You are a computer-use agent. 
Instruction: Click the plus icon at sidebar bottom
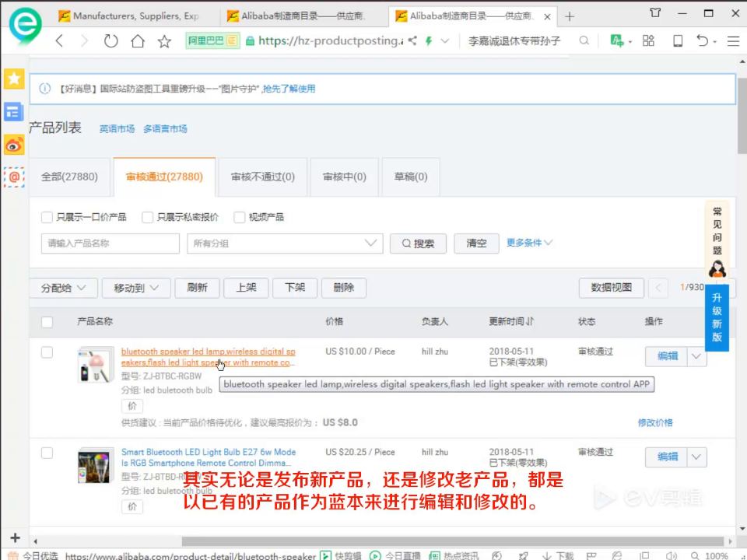[15, 537]
